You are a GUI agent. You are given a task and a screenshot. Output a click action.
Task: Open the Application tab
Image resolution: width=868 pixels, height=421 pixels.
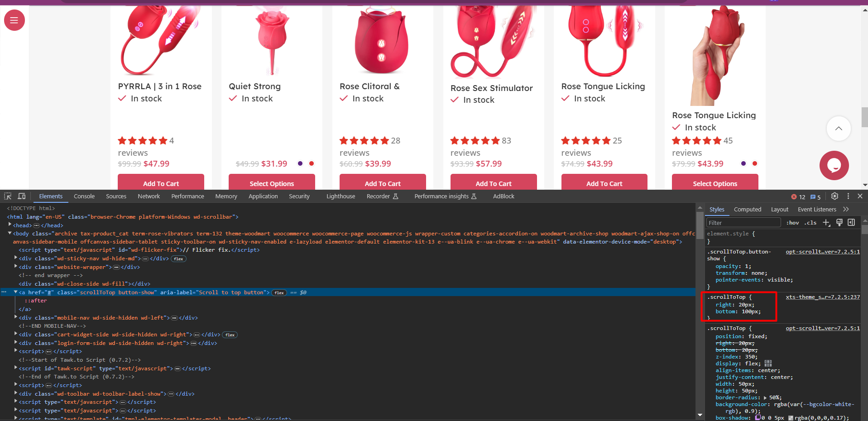coord(263,196)
